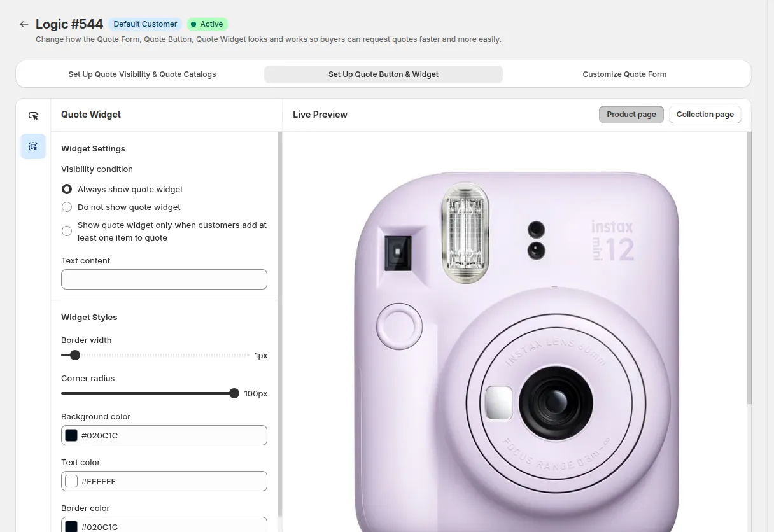Go back using the left arrow icon
This screenshot has width=774, height=532.
(24, 24)
